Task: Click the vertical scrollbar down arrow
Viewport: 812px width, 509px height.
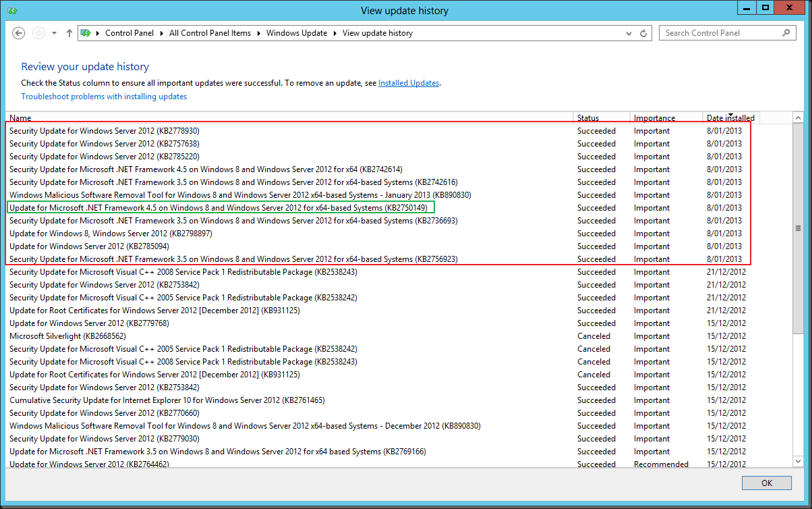Action: 799,462
